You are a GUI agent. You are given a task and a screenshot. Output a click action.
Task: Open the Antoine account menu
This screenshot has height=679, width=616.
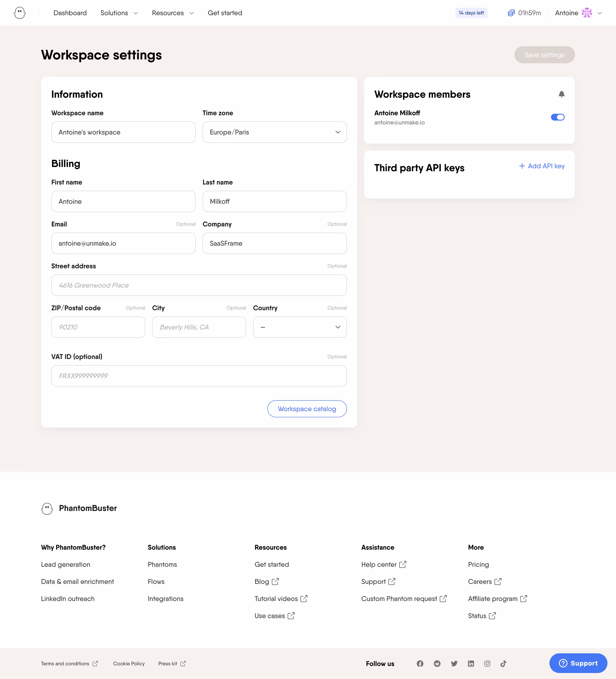click(x=578, y=13)
